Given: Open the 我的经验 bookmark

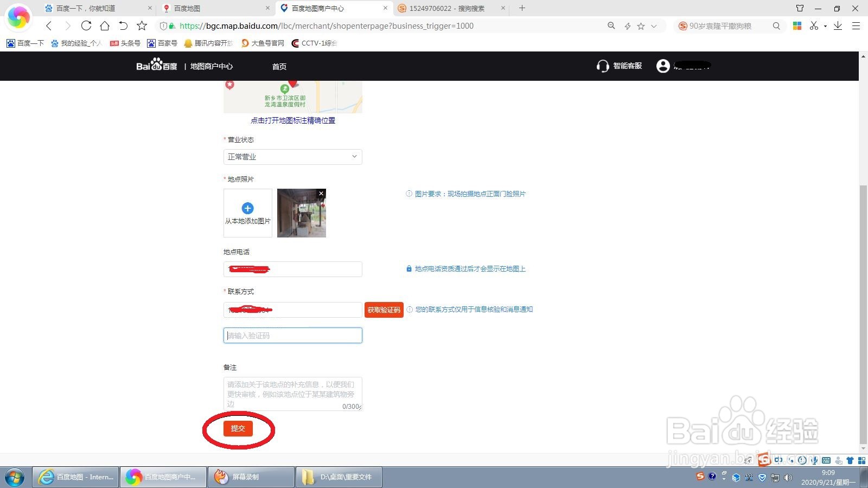Looking at the screenshot, I should pos(76,43).
